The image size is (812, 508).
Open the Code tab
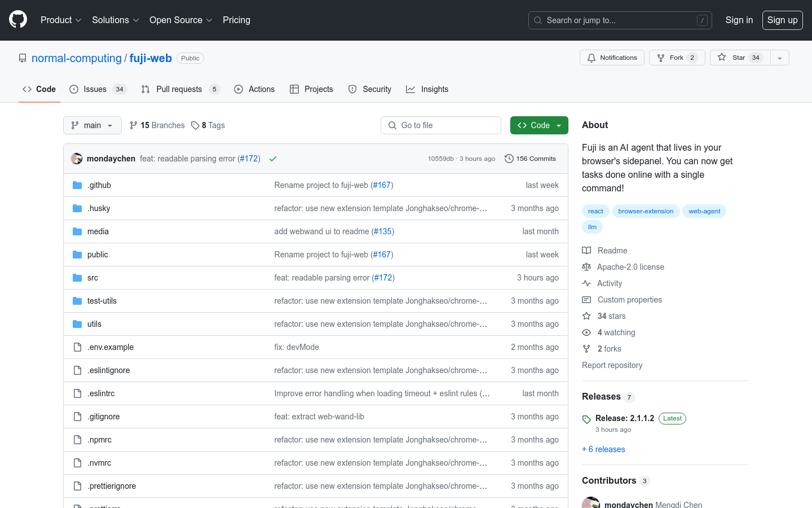pos(39,89)
